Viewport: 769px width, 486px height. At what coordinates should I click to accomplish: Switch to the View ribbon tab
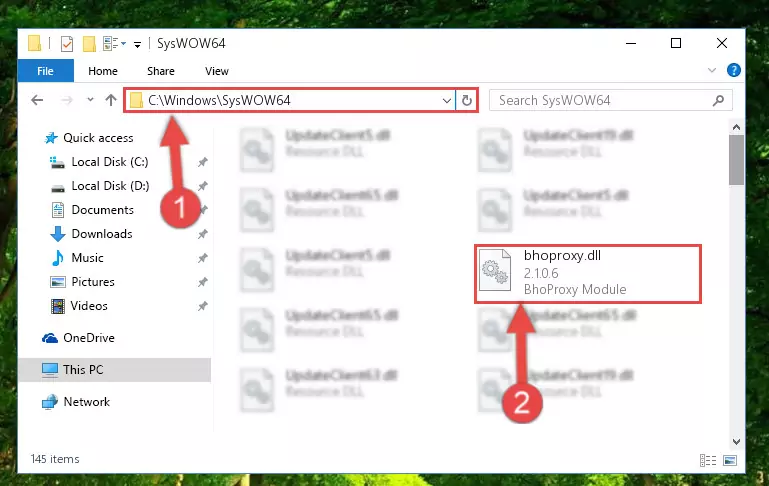217,71
